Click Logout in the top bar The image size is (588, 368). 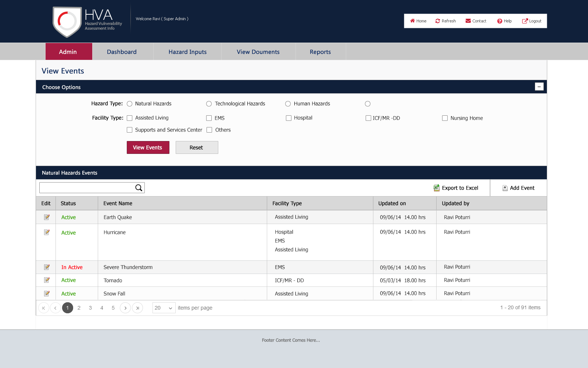(x=532, y=21)
